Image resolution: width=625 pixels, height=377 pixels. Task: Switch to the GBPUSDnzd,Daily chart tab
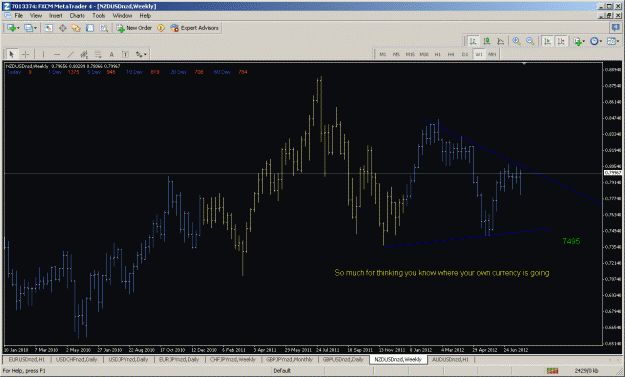point(343,359)
